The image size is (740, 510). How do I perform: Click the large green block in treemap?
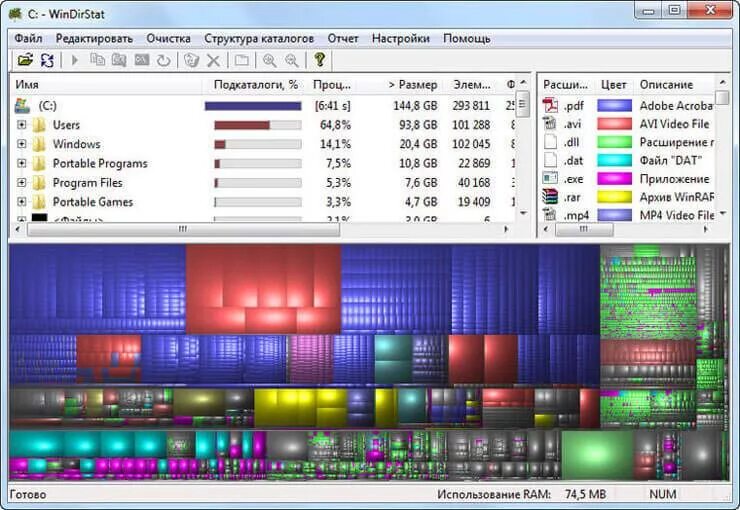pyautogui.click(x=597, y=454)
